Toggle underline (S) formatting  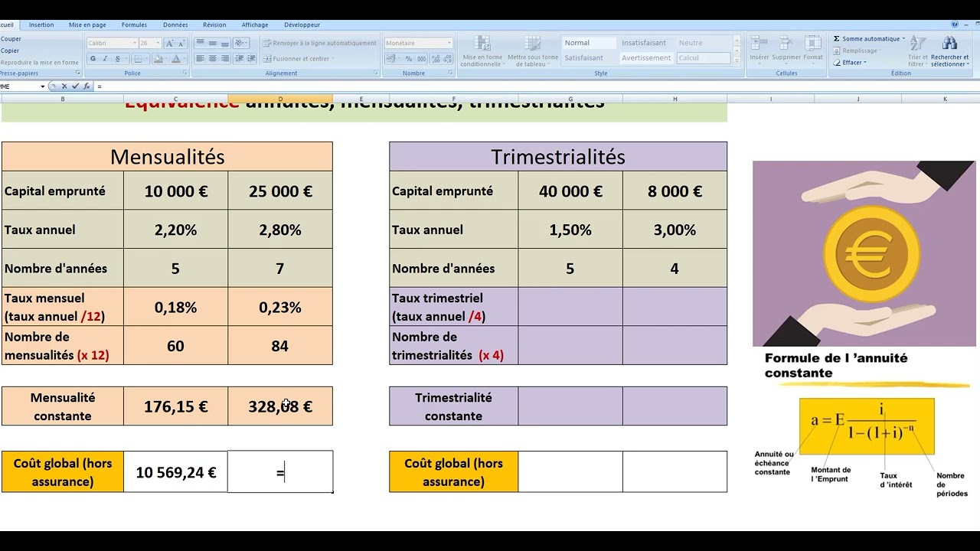118,59
